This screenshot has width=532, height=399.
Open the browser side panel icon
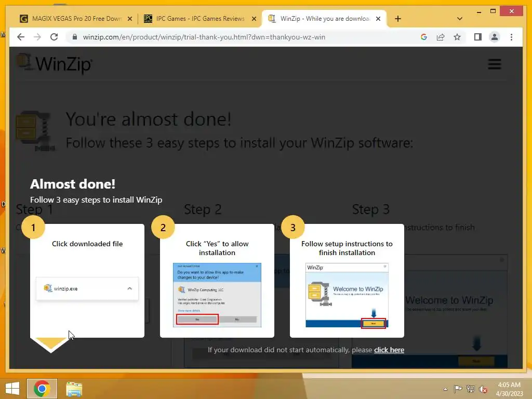pos(478,37)
